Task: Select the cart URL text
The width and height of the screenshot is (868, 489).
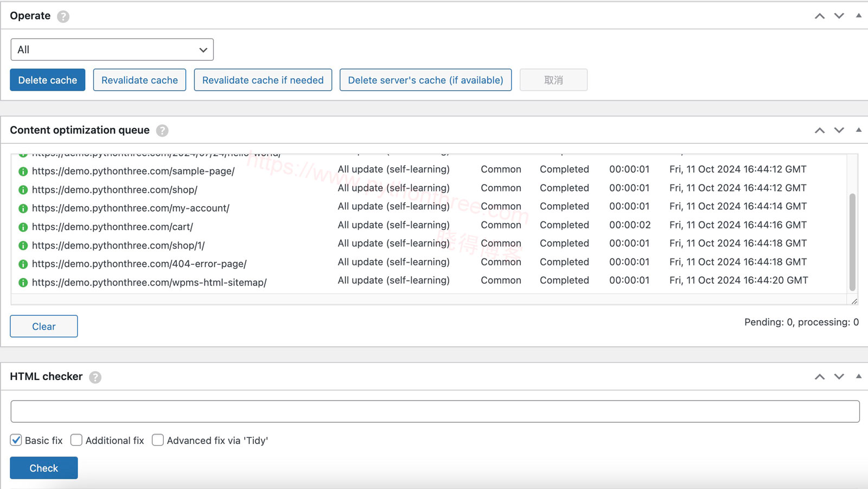Action: point(112,227)
